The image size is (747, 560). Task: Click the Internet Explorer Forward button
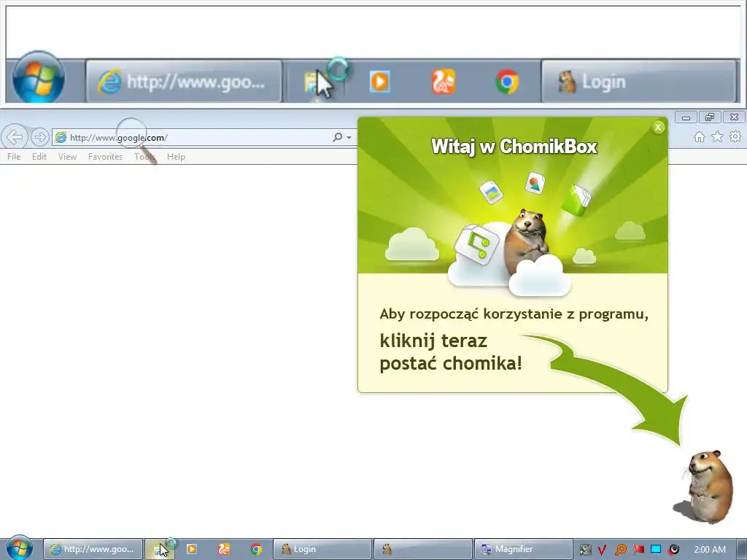coord(39,137)
